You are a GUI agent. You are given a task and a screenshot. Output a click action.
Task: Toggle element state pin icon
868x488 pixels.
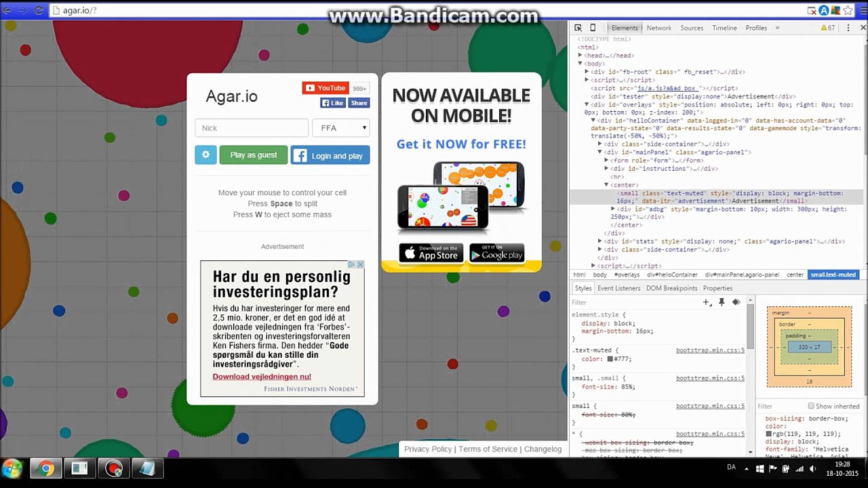(x=722, y=302)
